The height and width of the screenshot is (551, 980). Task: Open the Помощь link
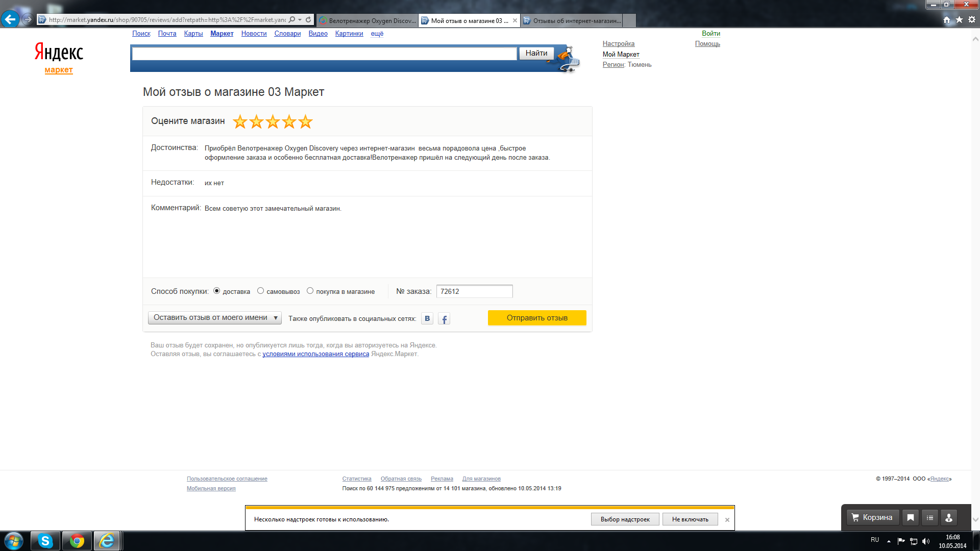pos(707,44)
